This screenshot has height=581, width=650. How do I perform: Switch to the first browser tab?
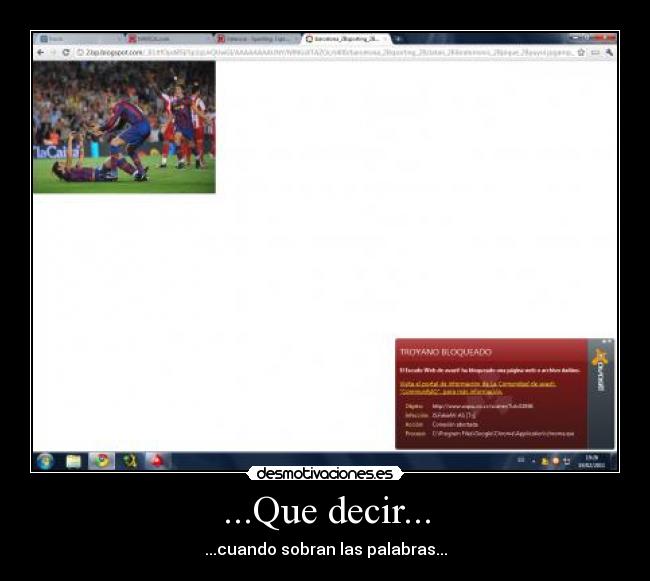point(79,39)
